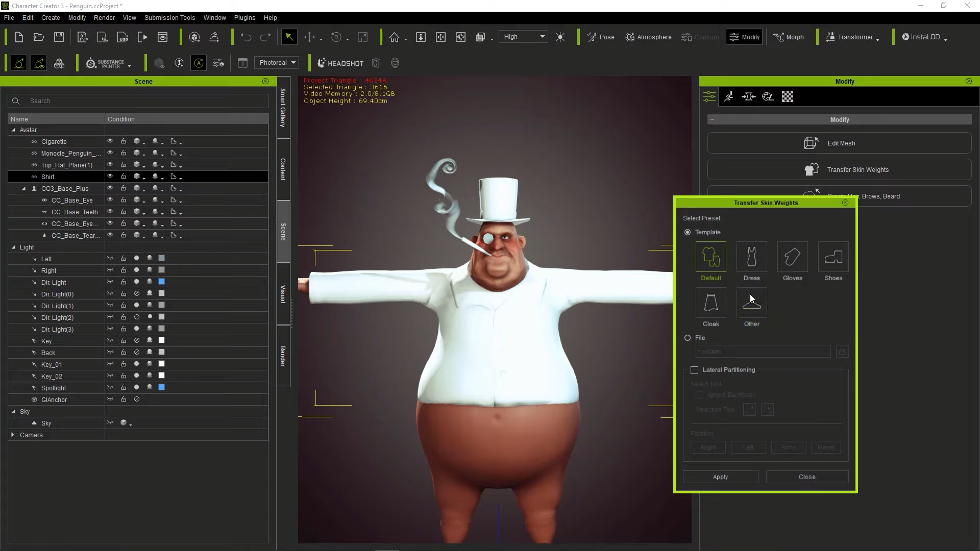Click the white color swatch for Key

tap(161, 340)
